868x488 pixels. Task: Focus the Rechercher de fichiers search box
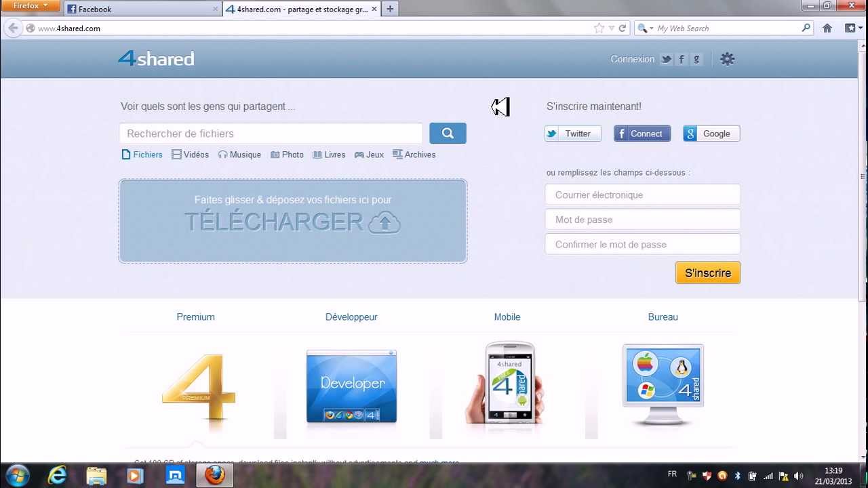click(271, 134)
